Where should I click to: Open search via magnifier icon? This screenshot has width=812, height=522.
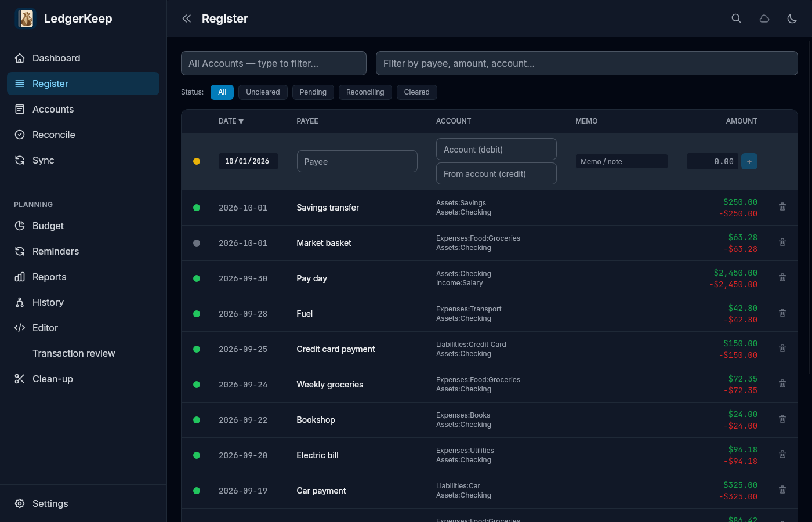(737, 19)
